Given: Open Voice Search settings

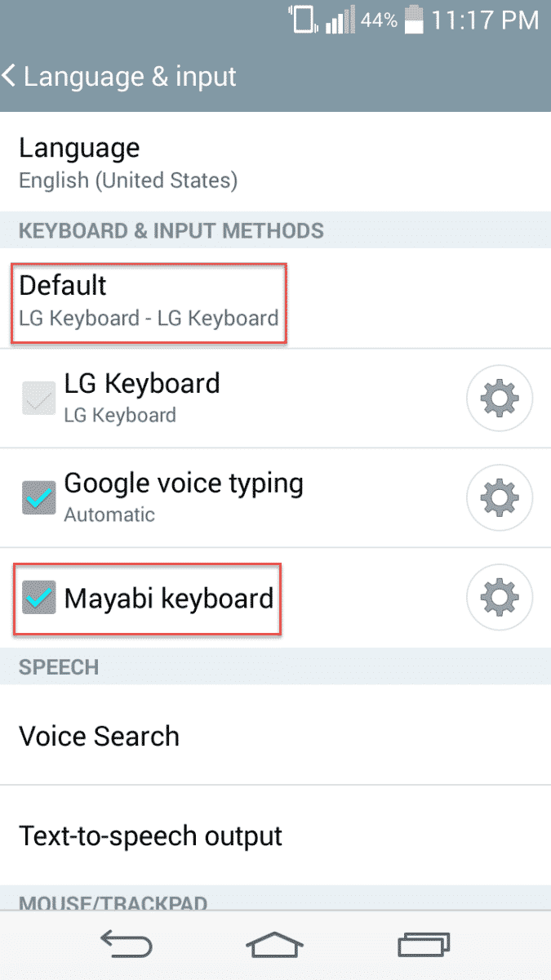Looking at the screenshot, I should (99, 736).
